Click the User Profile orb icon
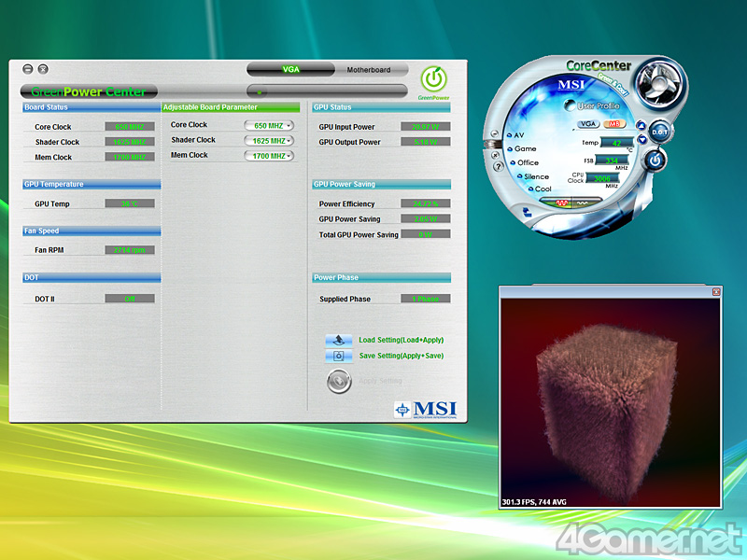Screen dimensions: 747x560 coord(570,105)
